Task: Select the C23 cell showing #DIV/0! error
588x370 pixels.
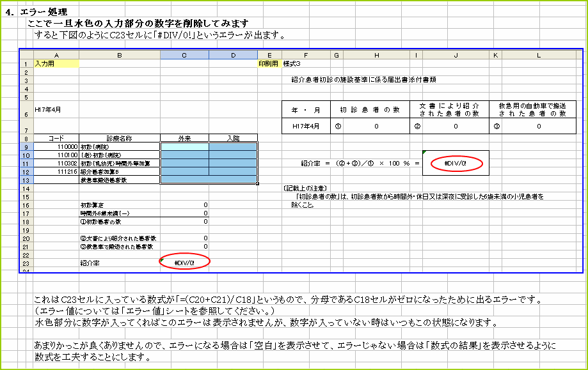Action: (184, 262)
